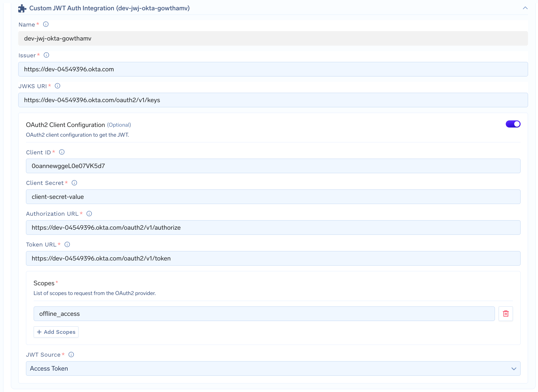
Task: Edit the JWKS URI field
Action: (273, 100)
